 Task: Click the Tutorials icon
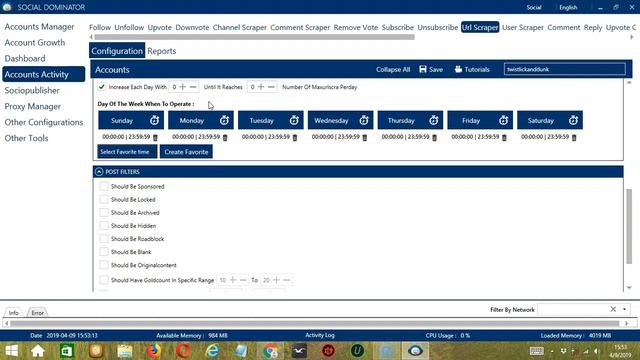(x=458, y=69)
